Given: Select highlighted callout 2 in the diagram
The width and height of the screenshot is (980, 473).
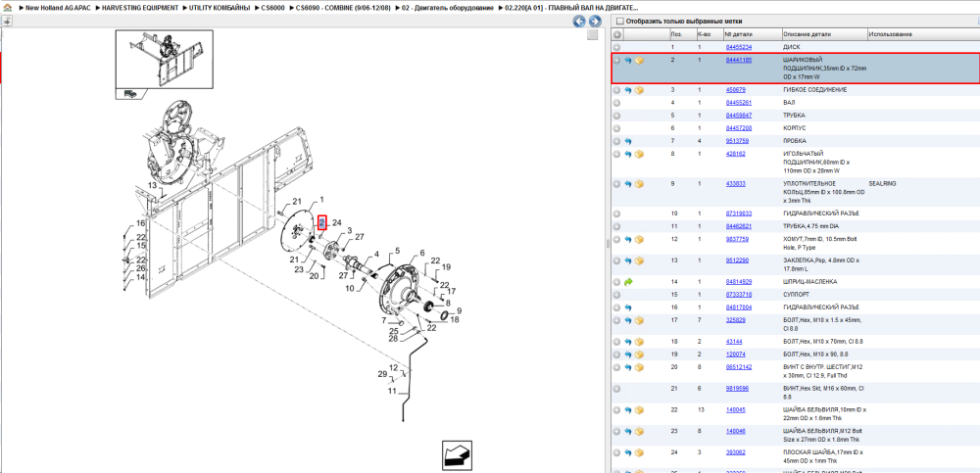Looking at the screenshot, I should 321,222.
